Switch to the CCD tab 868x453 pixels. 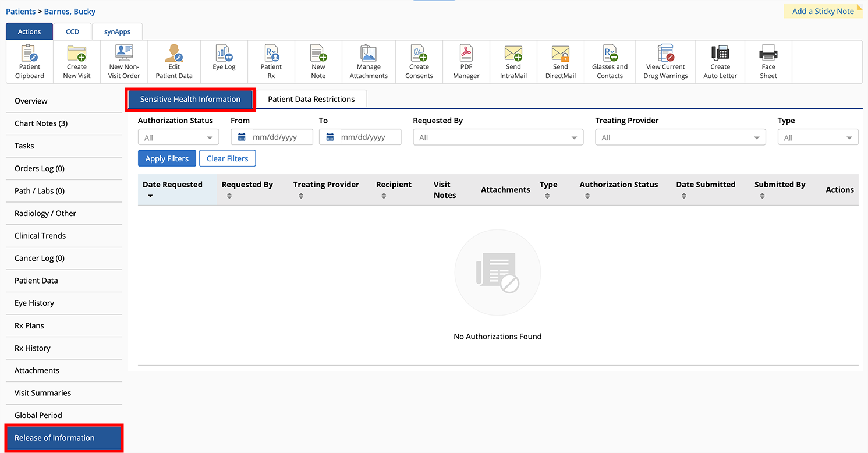(x=72, y=31)
